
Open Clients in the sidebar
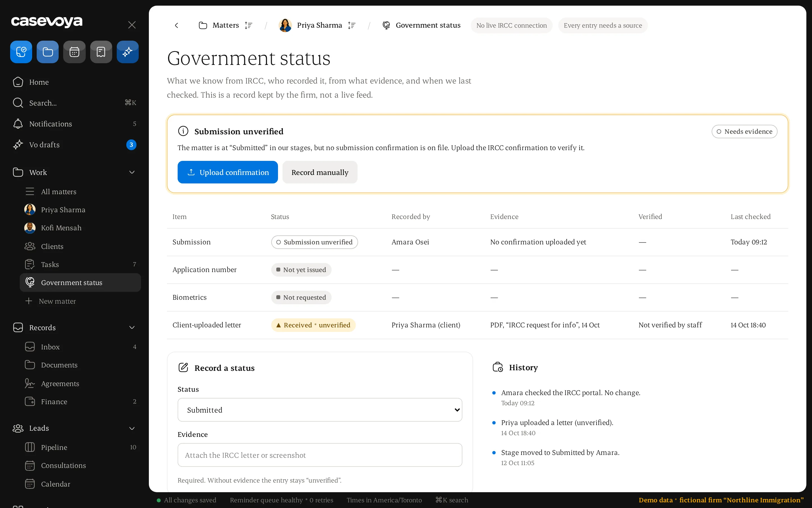coord(80,246)
